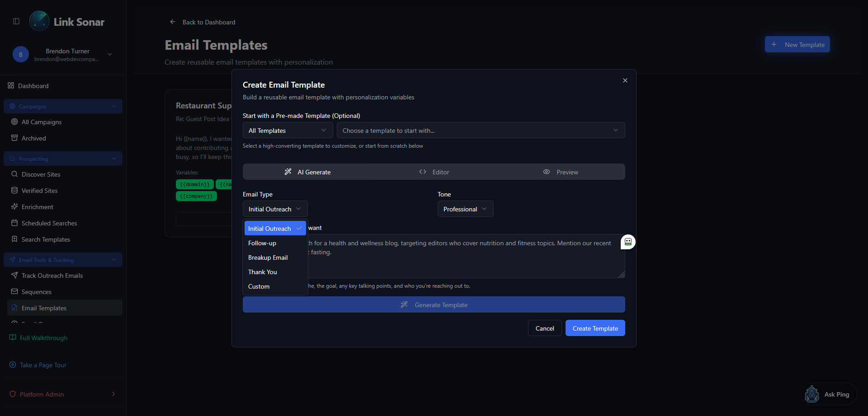
Task: Click the sidebar collapse panel icon
Action: (x=16, y=21)
